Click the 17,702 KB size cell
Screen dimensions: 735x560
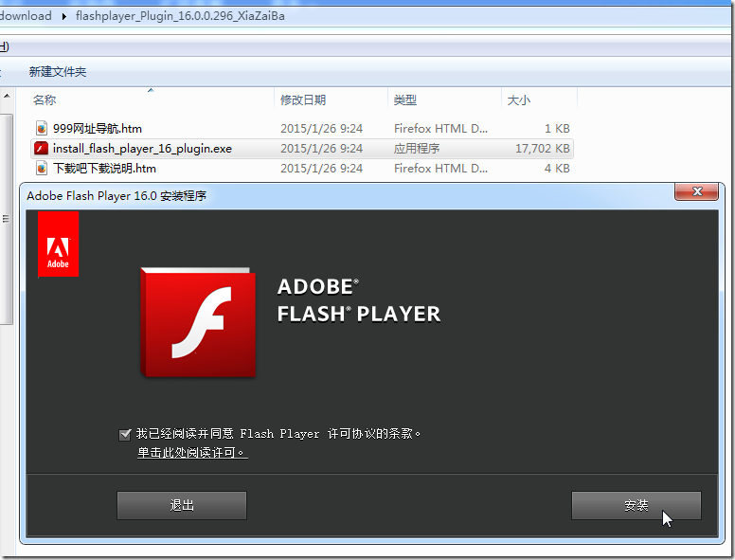pos(543,148)
